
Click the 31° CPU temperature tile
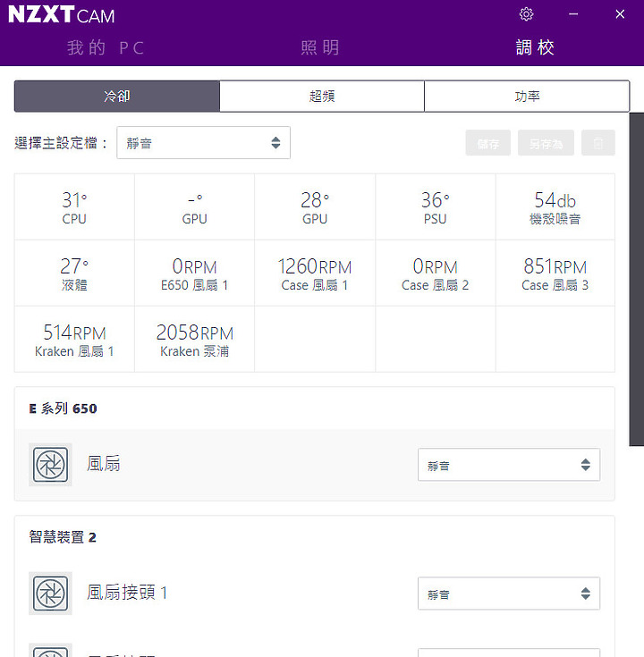pos(74,207)
